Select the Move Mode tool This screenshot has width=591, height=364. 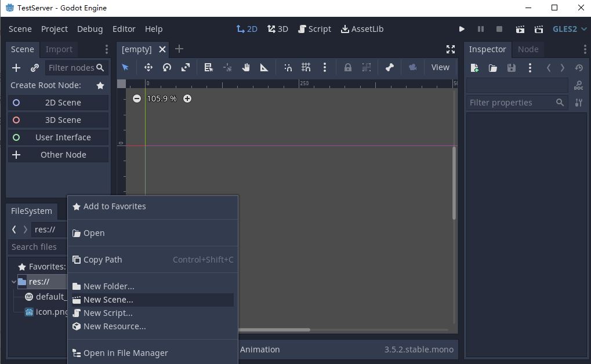point(148,67)
